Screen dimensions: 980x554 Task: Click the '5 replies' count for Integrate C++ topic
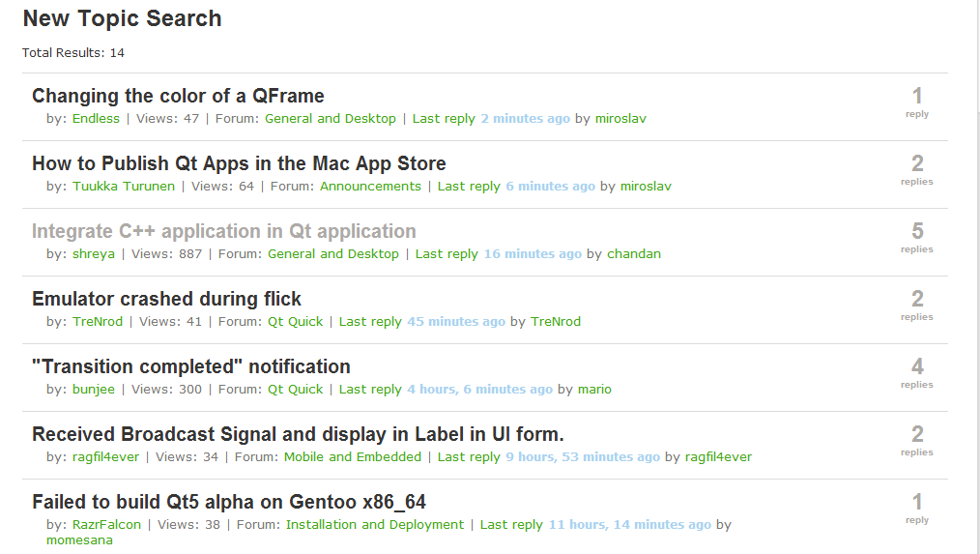point(917,237)
